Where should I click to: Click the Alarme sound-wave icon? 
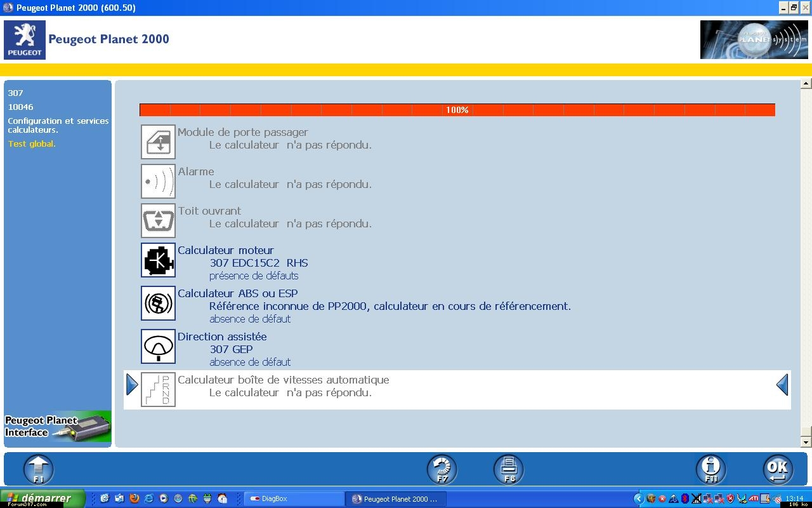tap(158, 181)
